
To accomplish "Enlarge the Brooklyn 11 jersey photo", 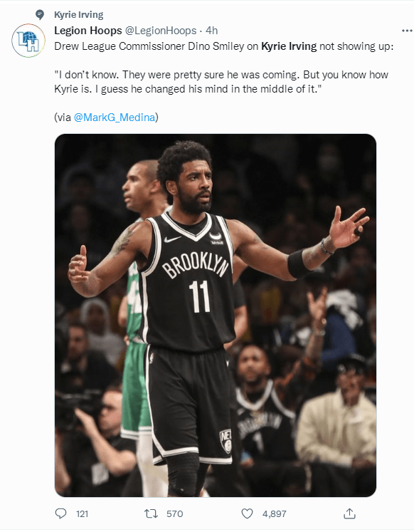I will click(216, 315).
